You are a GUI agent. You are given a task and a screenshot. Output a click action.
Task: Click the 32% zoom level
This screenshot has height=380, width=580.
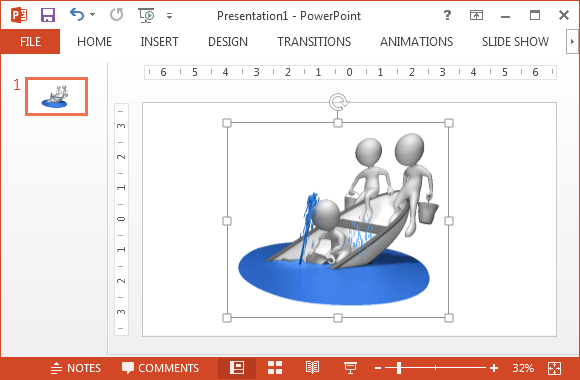pyautogui.click(x=523, y=368)
